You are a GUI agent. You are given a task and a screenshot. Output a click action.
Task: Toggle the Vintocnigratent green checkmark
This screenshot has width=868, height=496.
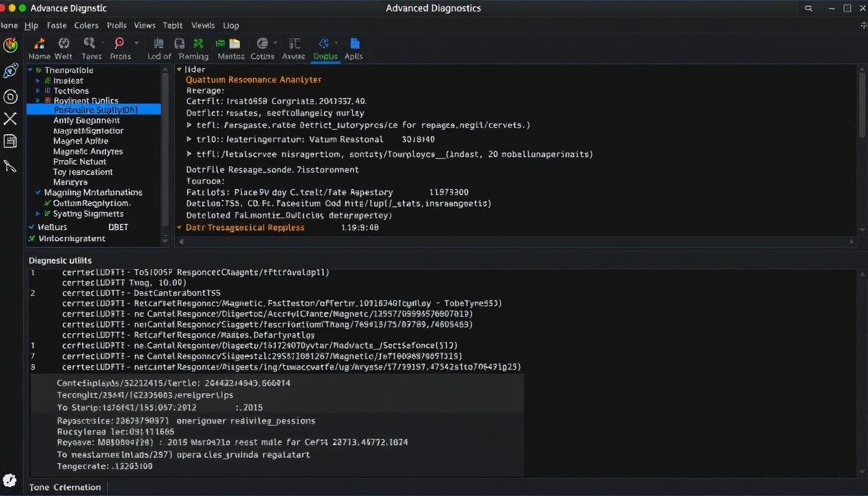pos(32,238)
